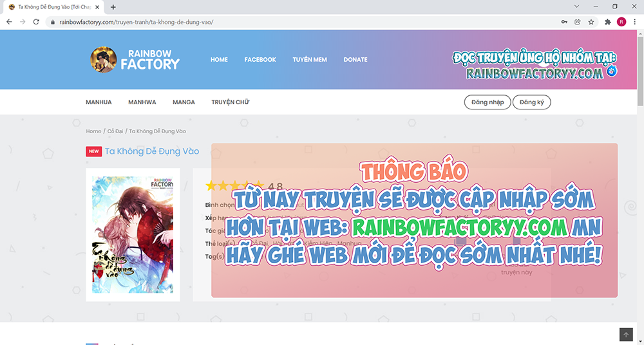
Task: Open the MANHUA category
Action: point(99,102)
